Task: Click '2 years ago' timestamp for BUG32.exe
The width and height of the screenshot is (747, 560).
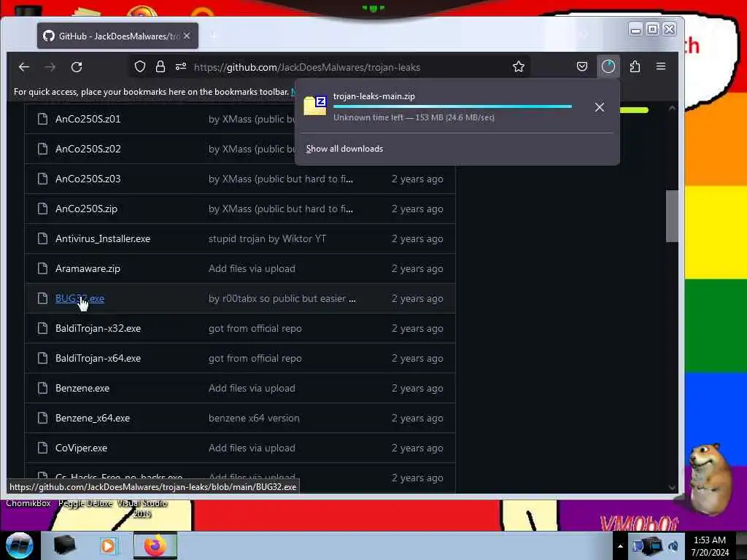Action: (417, 298)
